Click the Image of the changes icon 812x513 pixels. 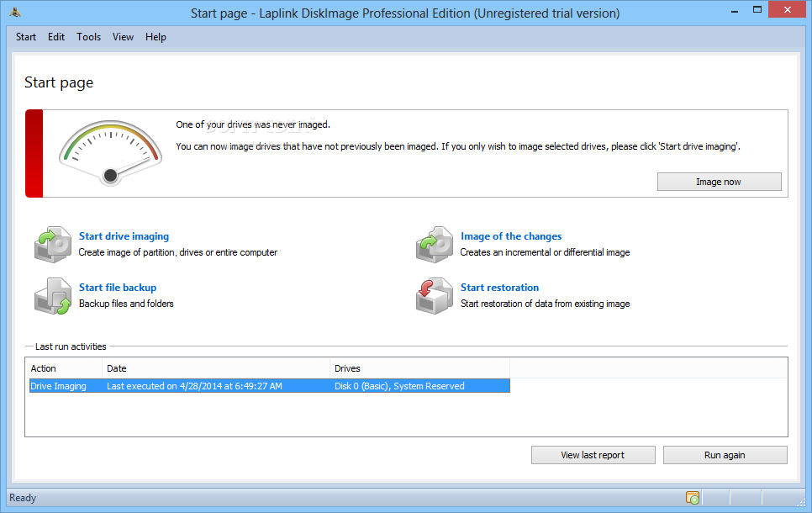tap(435, 244)
